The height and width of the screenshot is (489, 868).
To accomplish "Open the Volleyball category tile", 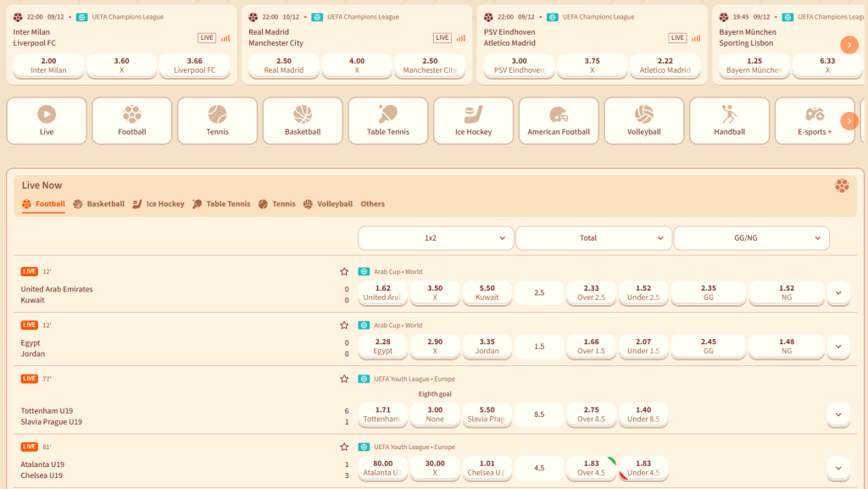I will point(644,120).
